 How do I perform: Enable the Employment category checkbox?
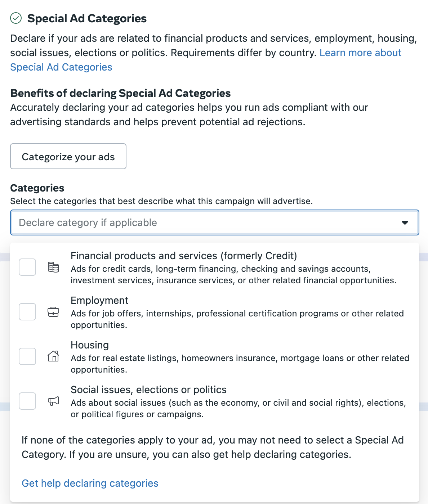tap(27, 312)
